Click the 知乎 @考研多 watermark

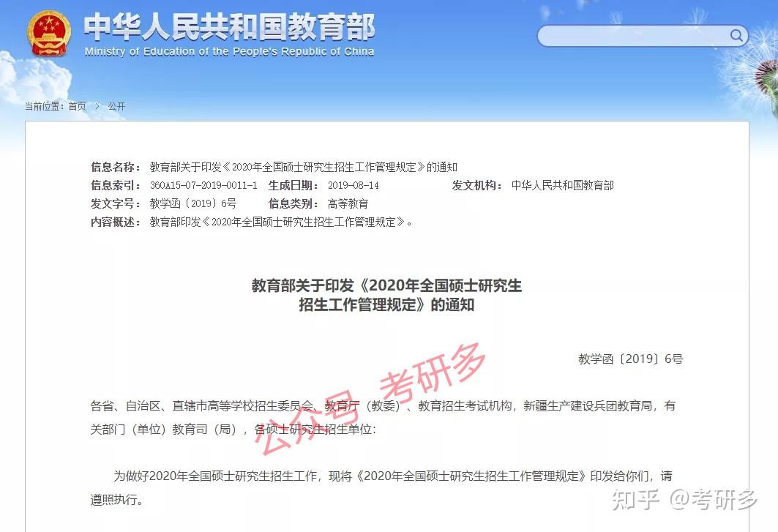[x=685, y=499]
